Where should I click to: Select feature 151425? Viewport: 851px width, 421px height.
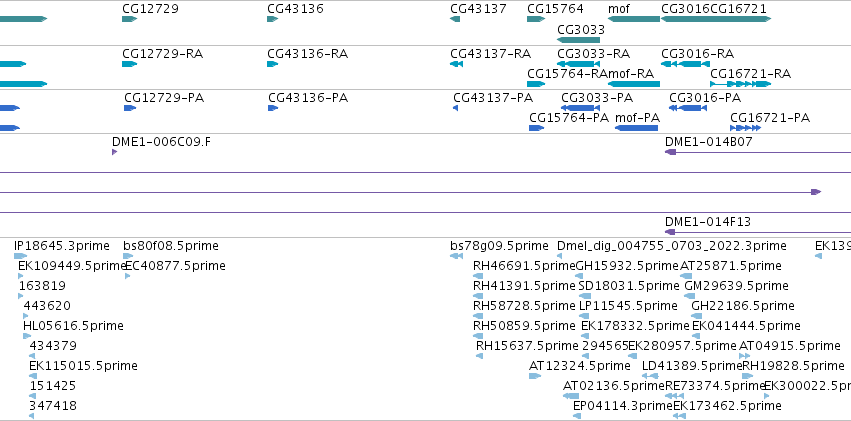[x=33, y=396]
